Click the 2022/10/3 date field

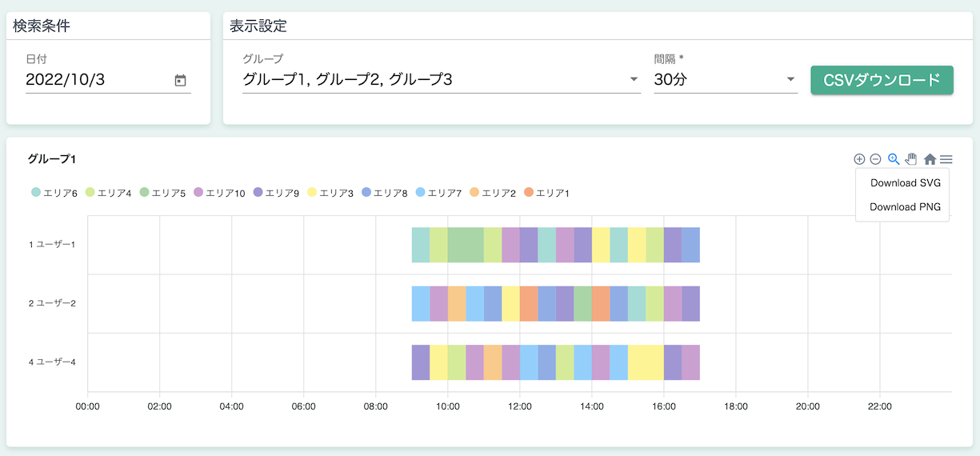click(96, 80)
